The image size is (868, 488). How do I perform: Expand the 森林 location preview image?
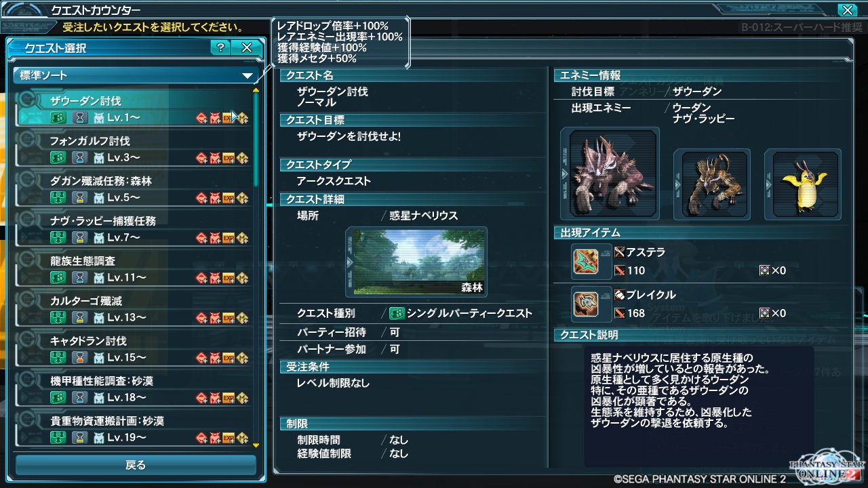click(x=416, y=262)
